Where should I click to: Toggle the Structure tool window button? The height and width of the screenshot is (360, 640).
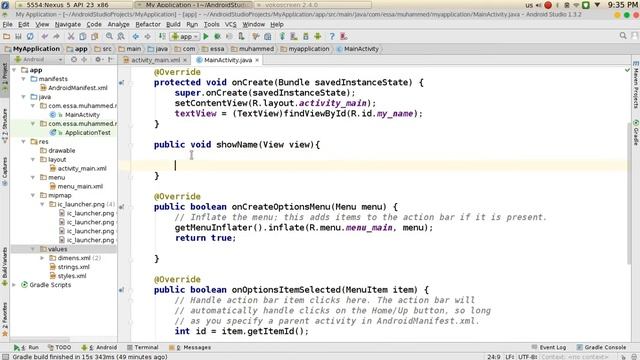(4, 125)
